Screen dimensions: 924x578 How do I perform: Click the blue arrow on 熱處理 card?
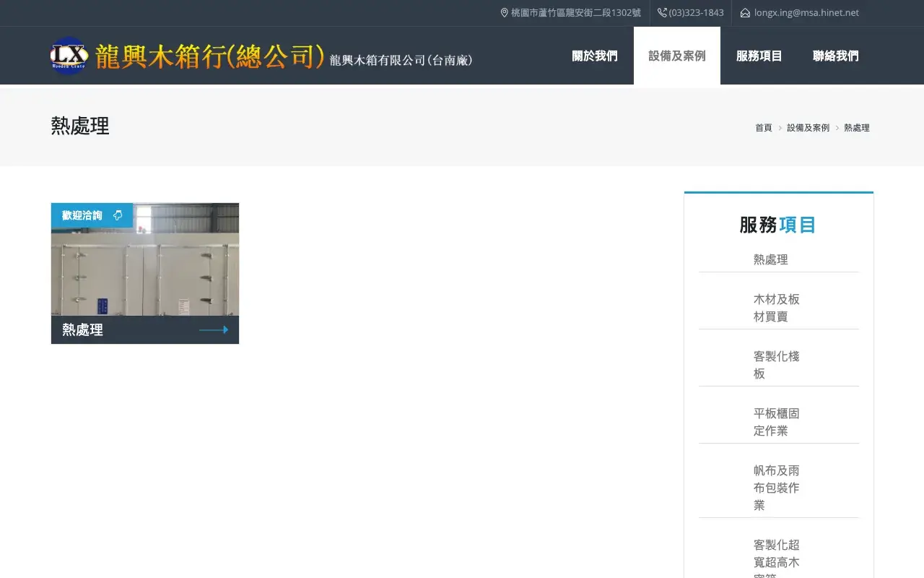pyautogui.click(x=214, y=329)
